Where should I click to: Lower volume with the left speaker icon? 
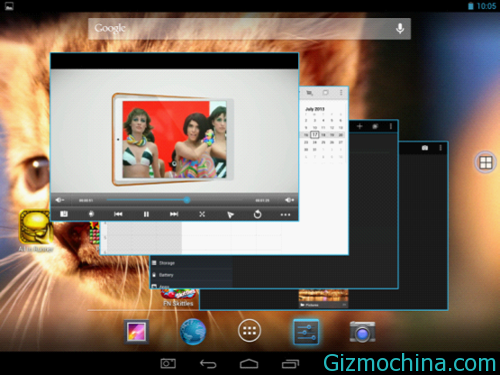[x=59, y=200]
